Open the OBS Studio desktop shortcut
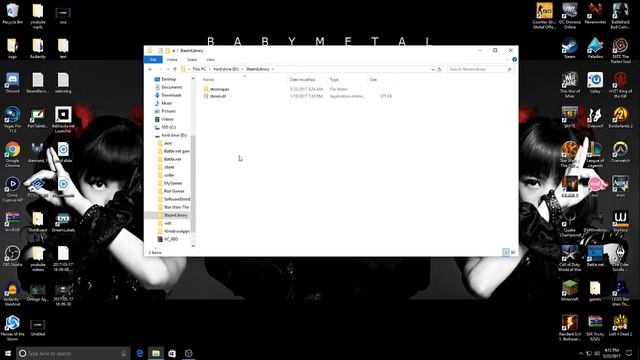Image resolution: width=640 pixels, height=360 pixels. point(12,256)
